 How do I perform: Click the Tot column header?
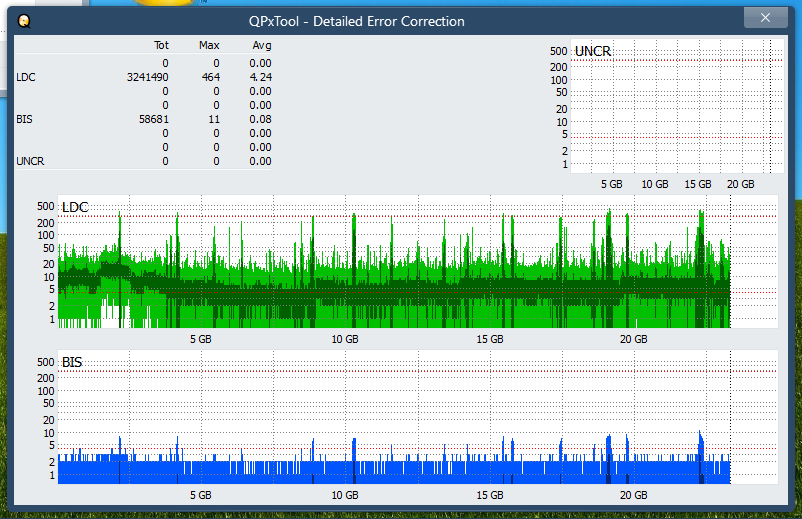point(161,45)
